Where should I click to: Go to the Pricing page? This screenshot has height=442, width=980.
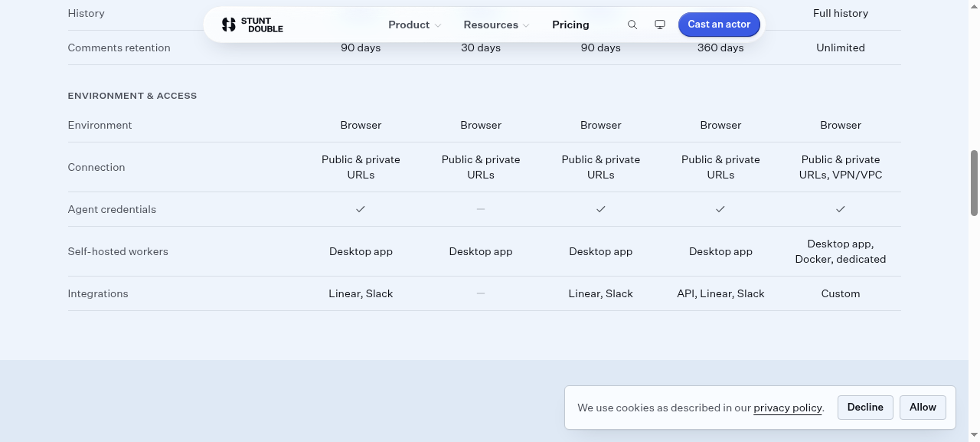tap(570, 25)
